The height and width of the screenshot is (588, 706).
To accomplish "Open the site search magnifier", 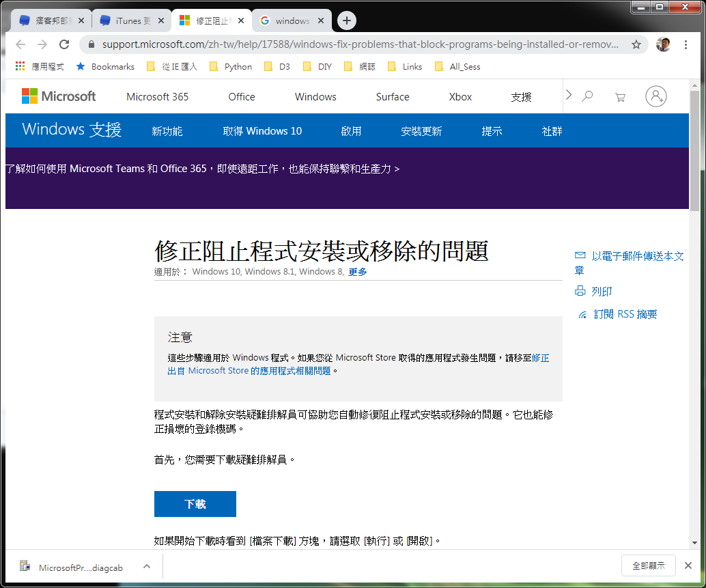I will click(x=587, y=96).
